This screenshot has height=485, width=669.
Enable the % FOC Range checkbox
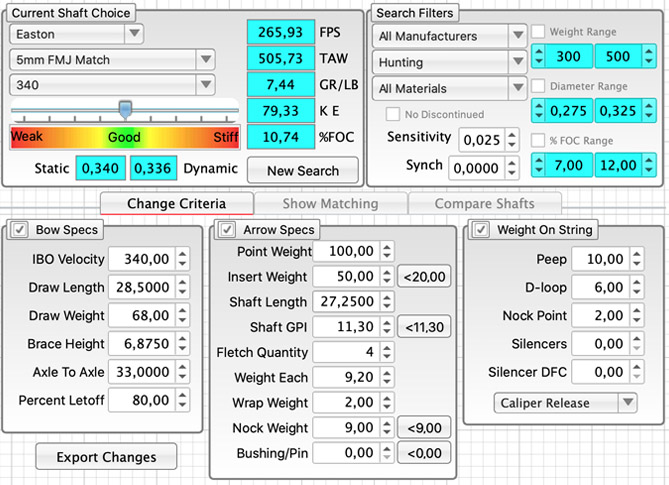[538, 140]
